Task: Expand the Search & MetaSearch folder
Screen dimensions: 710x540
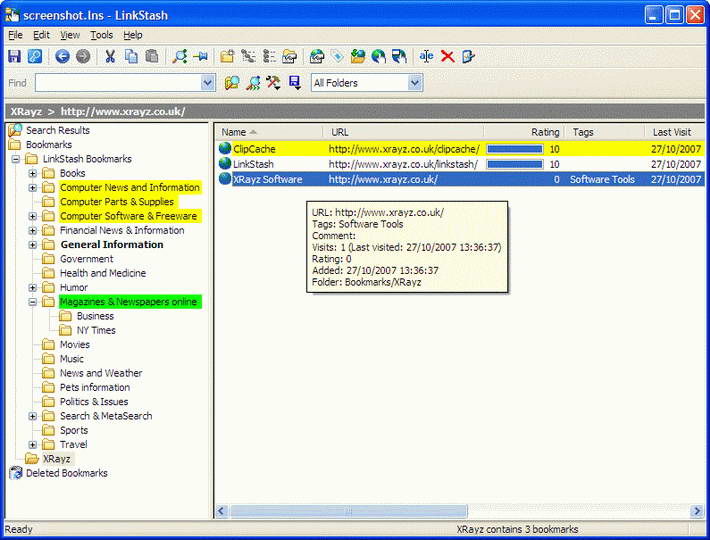Action: click(x=33, y=416)
